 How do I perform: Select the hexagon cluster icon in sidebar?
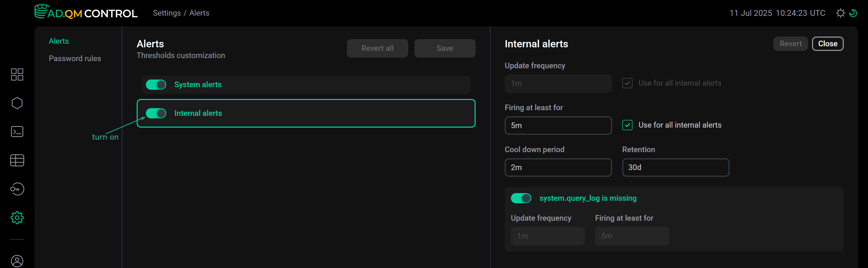pos(17,103)
